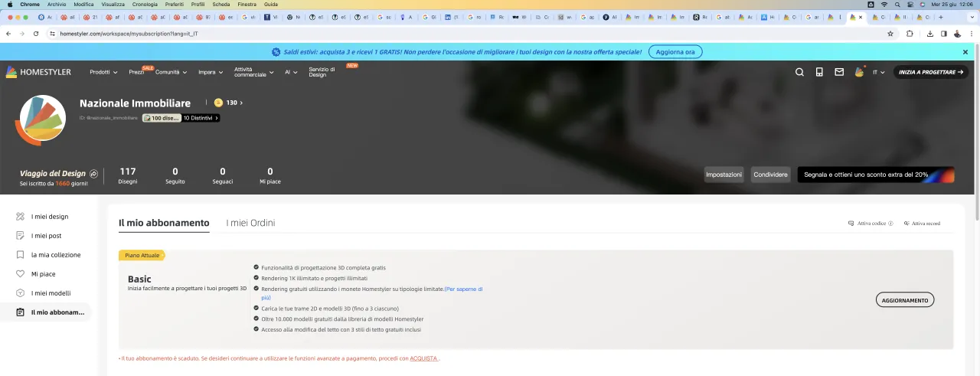Open the Preferiti menu in macOS menu bar
The height and width of the screenshot is (376, 980).
click(175, 4)
